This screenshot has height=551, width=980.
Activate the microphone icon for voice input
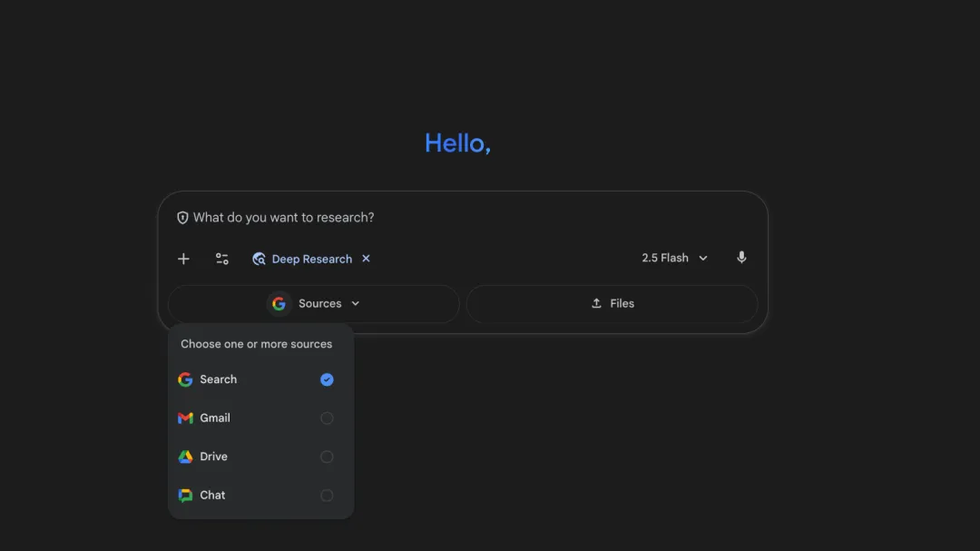741,258
